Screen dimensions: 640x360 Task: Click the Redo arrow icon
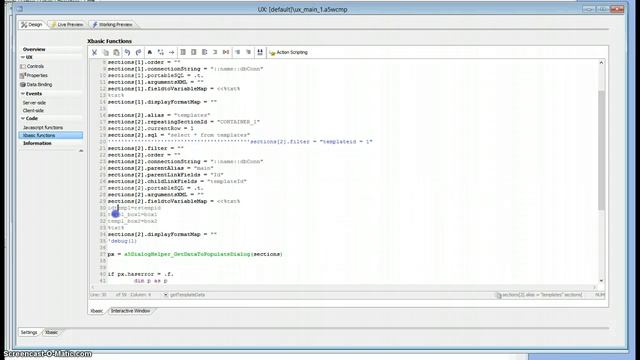pos(138,52)
